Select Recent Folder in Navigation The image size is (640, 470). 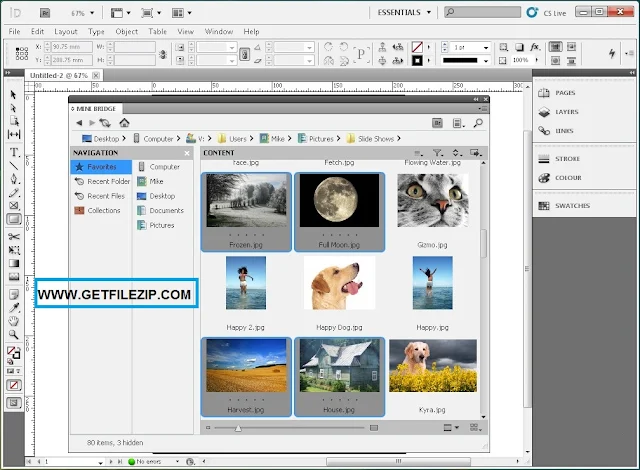(x=102, y=182)
